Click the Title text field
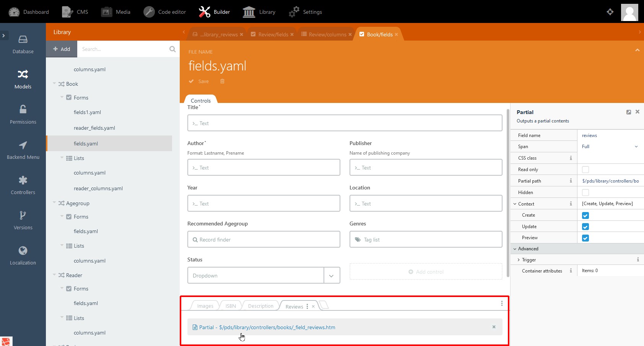 click(x=345, y=123)
